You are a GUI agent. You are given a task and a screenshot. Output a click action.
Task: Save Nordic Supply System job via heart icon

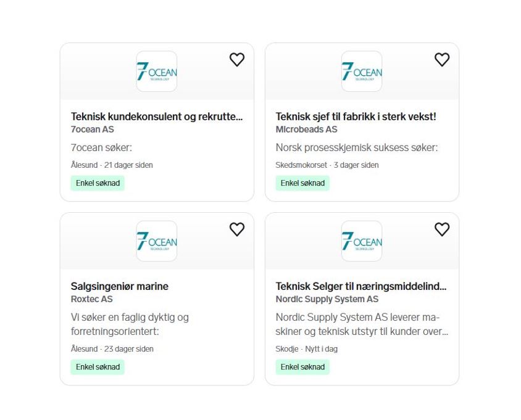[x=442, y=229]
